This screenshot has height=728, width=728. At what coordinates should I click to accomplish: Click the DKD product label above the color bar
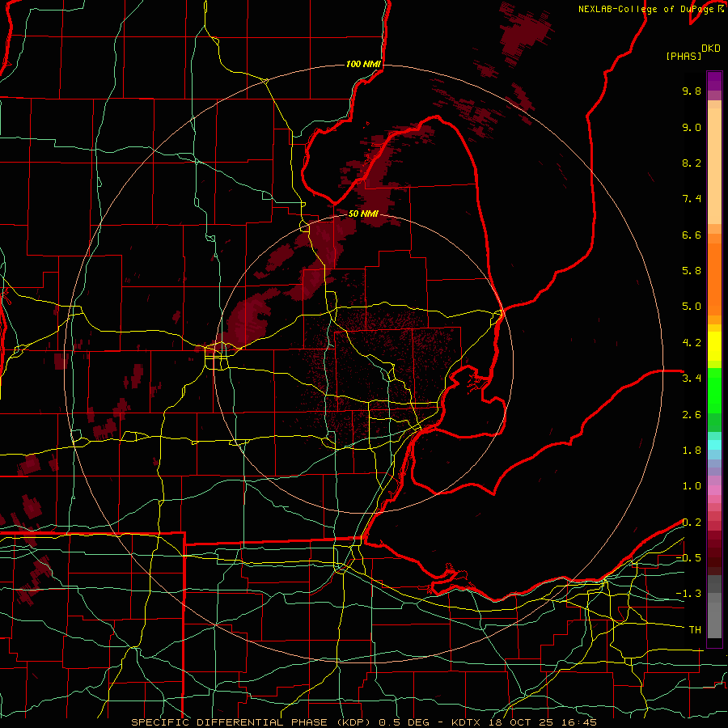[711, 49]
